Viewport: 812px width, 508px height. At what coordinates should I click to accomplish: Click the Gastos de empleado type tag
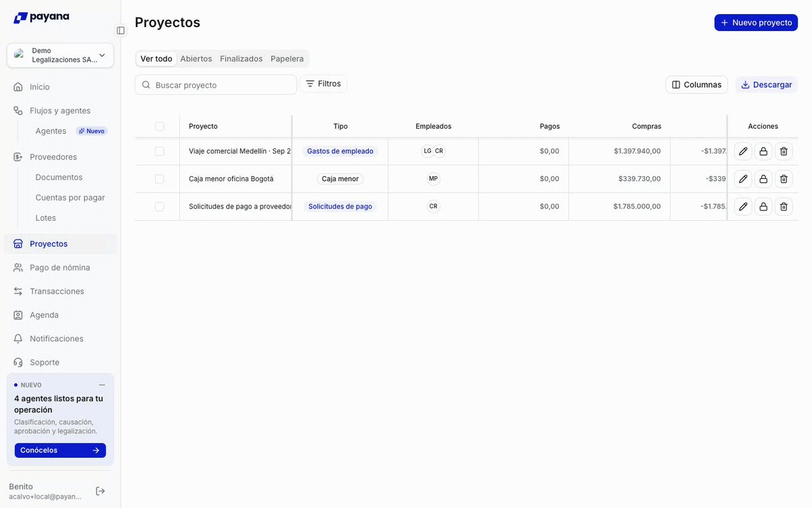tap(340, 151)
